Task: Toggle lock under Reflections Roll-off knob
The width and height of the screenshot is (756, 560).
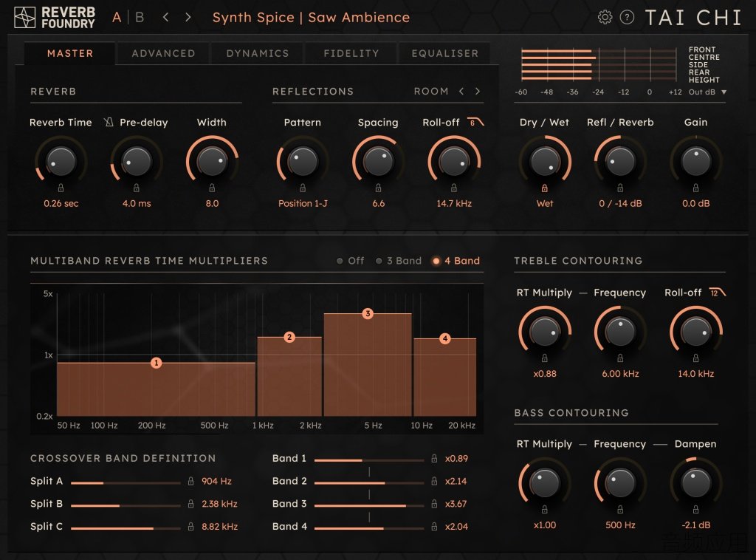Action: (x=454, y=188)
